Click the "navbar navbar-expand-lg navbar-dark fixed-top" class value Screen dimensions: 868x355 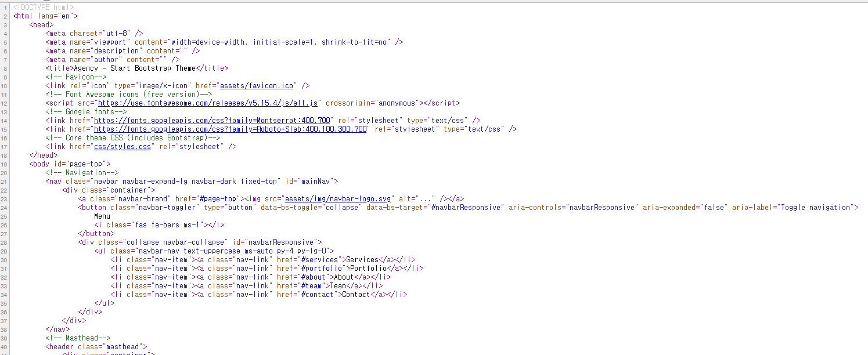[185, 182]
